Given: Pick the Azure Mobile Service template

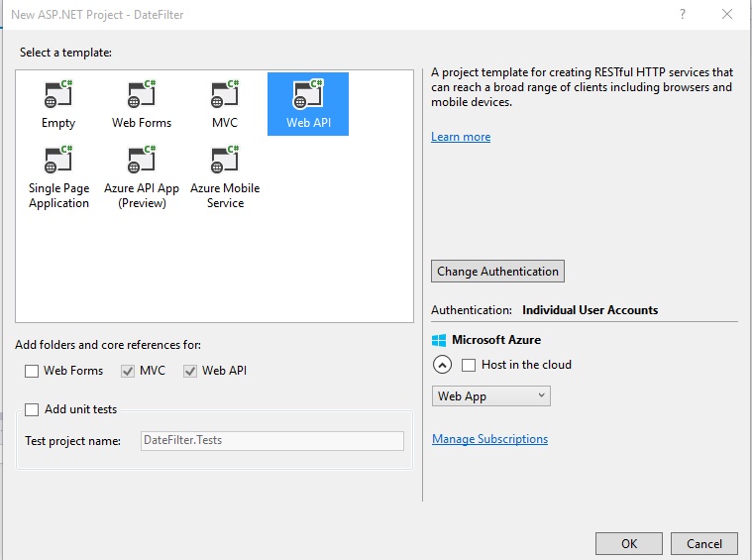Looking at the screenshot, I should point(225,177).
